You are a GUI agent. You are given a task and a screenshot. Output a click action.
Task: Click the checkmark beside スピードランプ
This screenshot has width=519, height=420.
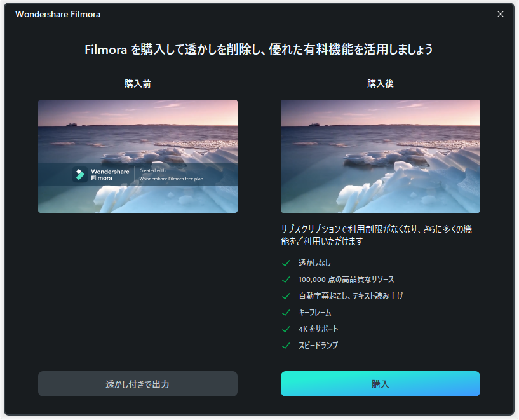pyautogui.click(x=286, y=346)
